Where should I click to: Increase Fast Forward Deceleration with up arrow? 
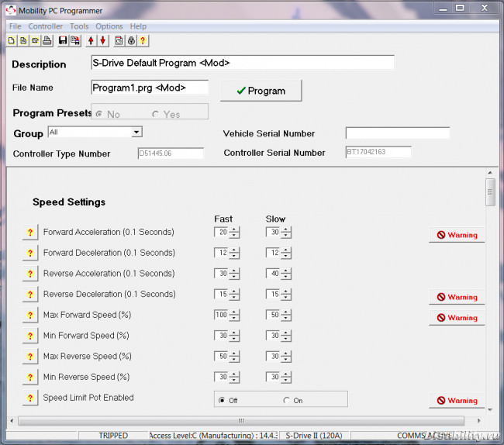234,250
